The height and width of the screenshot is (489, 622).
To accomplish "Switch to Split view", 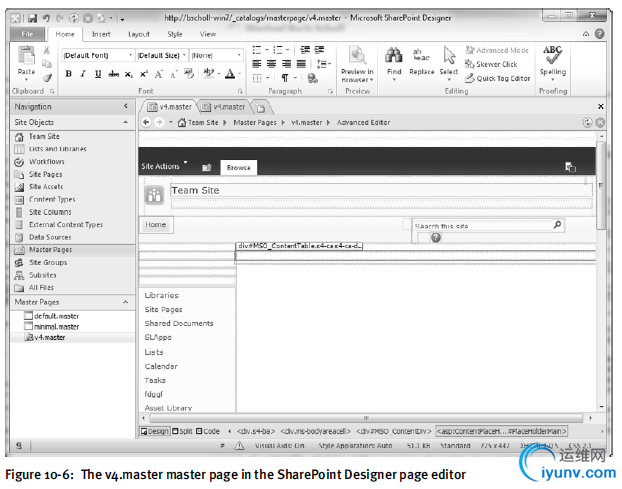I will pyautogui.click(x=182, y=431).
